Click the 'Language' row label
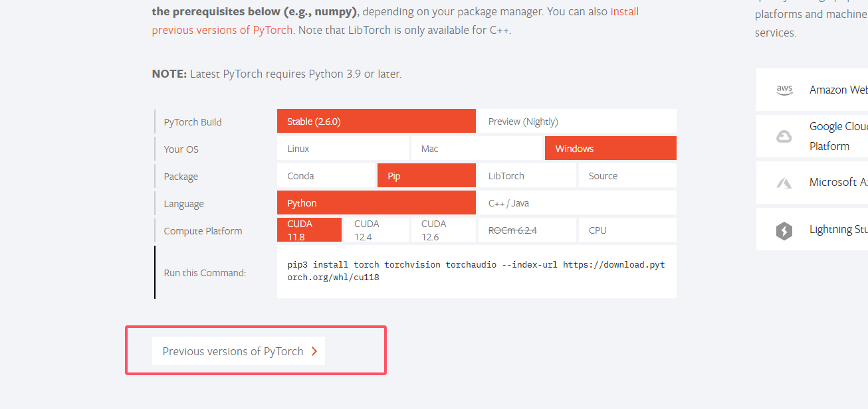 click(x=183, y=204)
